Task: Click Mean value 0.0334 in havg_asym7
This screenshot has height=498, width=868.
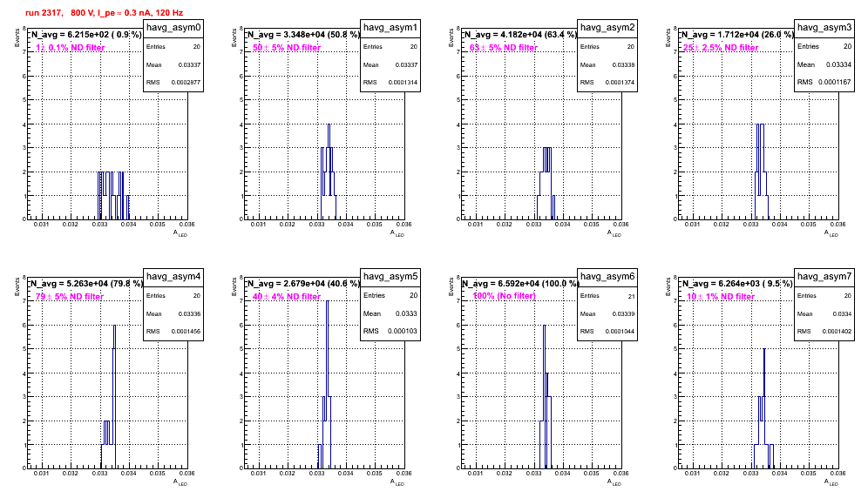Action: (842, 313)
